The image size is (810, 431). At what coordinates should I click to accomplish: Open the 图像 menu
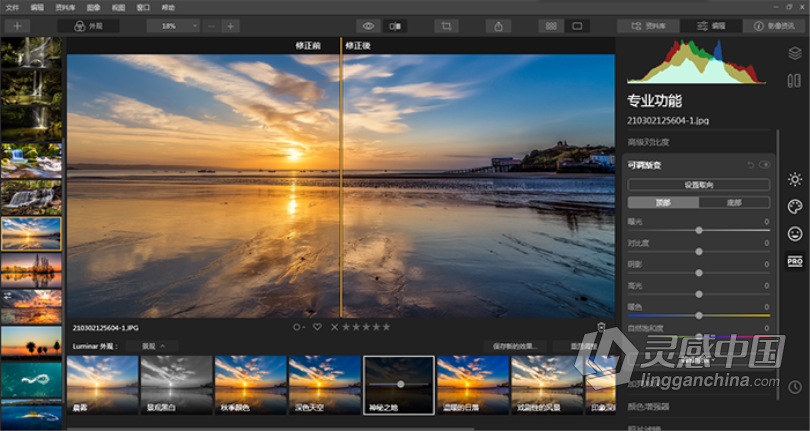click(93, 8)
